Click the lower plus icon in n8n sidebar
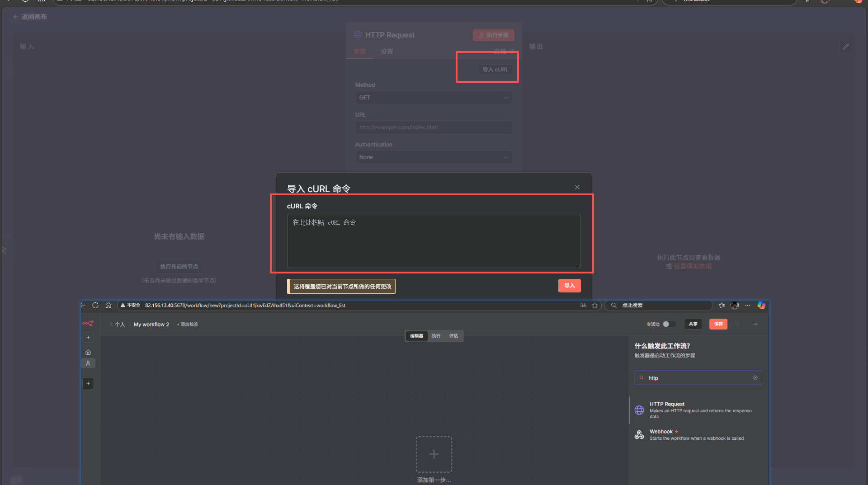868x485 pixels. tap(88, 383)
